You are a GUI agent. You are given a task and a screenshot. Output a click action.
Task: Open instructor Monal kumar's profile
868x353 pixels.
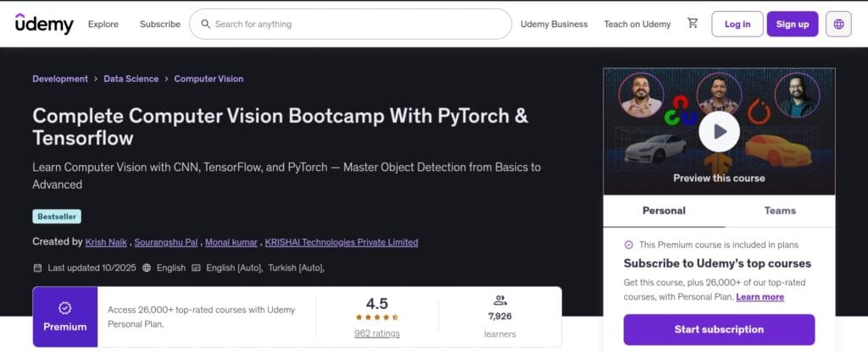[231, 242]
